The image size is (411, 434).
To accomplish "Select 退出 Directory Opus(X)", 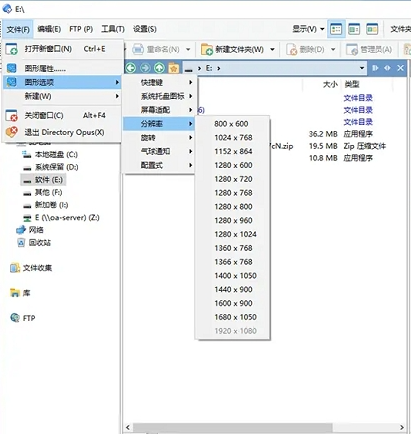I will [x=63, y=132].
